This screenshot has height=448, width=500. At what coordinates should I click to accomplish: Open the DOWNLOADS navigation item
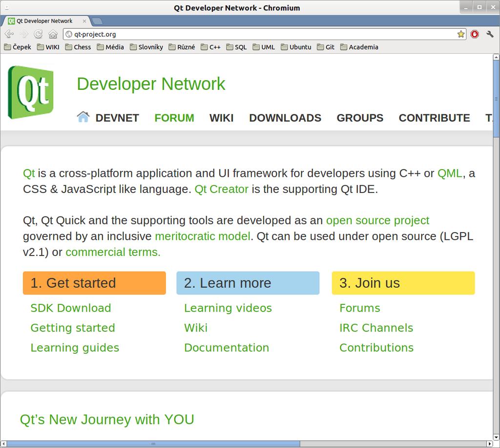click(x=285, y=118)
